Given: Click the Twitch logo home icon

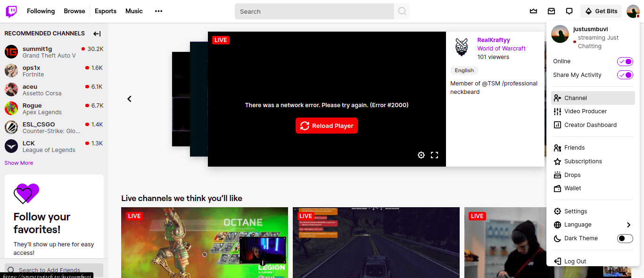Looking at the screenshot, I should click(11, 11).
